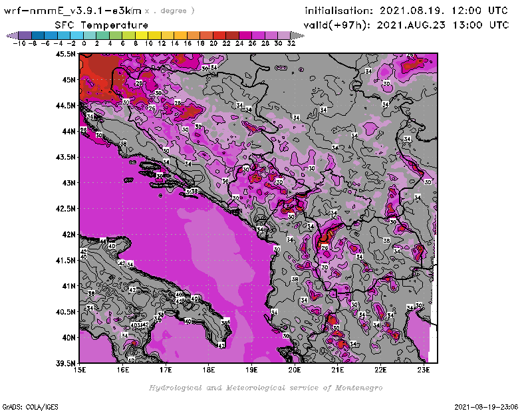Click the 43.5N latitude axis label
This screenshot has height=411, width=532.
click(x=65, y=157)
